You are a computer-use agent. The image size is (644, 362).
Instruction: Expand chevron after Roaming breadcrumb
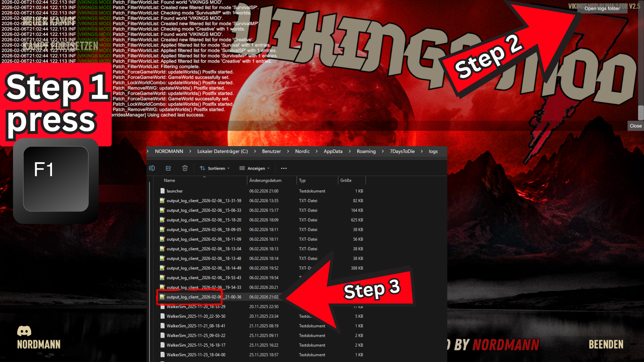pyautogui.click(x=383, y=151)
